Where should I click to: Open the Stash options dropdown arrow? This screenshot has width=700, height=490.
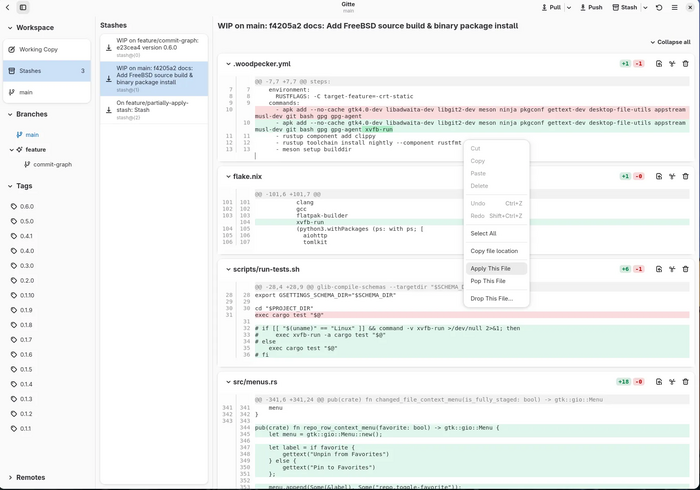click(x=645, y=8)
